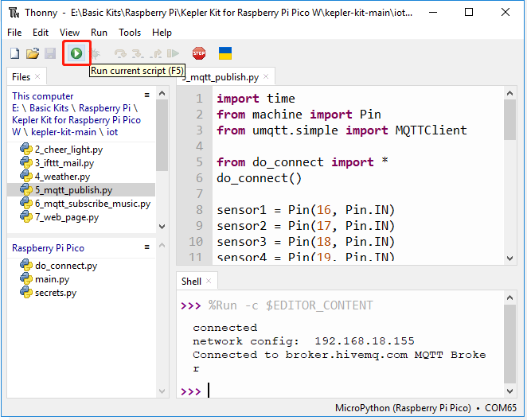This screenshot has height=420, width=527.
Task: Open the Run menu
Action: coord(99,33)
